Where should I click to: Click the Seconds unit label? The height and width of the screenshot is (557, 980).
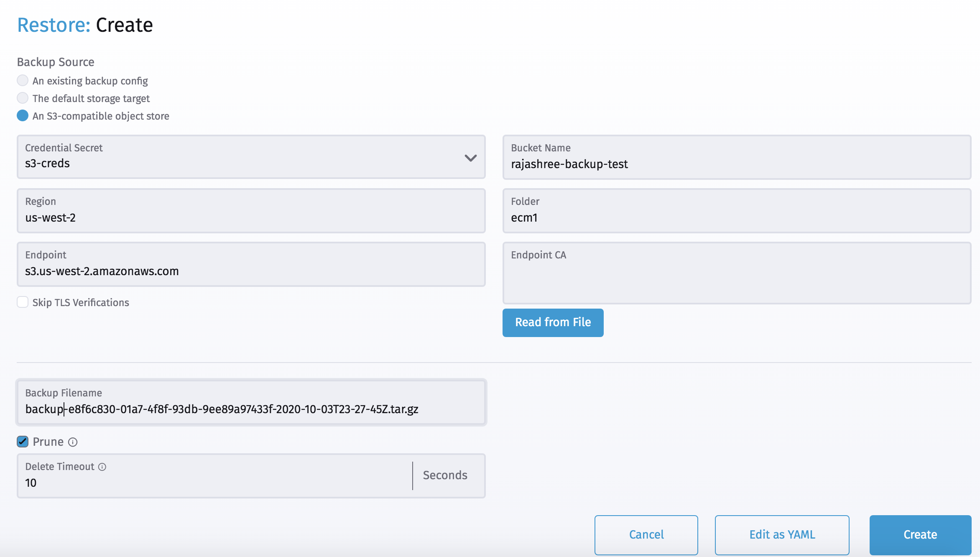[x=445, y=475]
